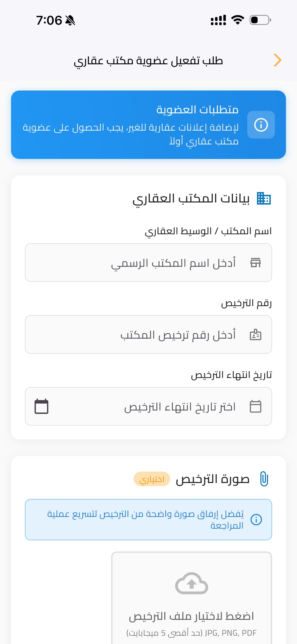Tap the membership requirements info icon

261,125
